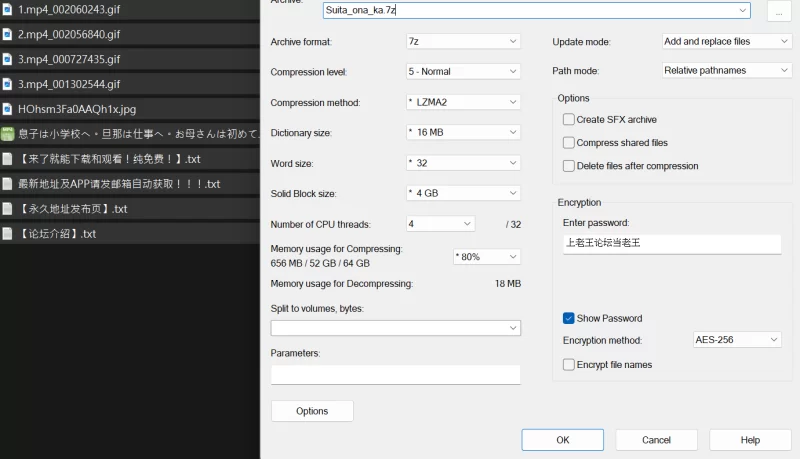
Task: Enable Encrypt file names checkbox
Action: 568,365
